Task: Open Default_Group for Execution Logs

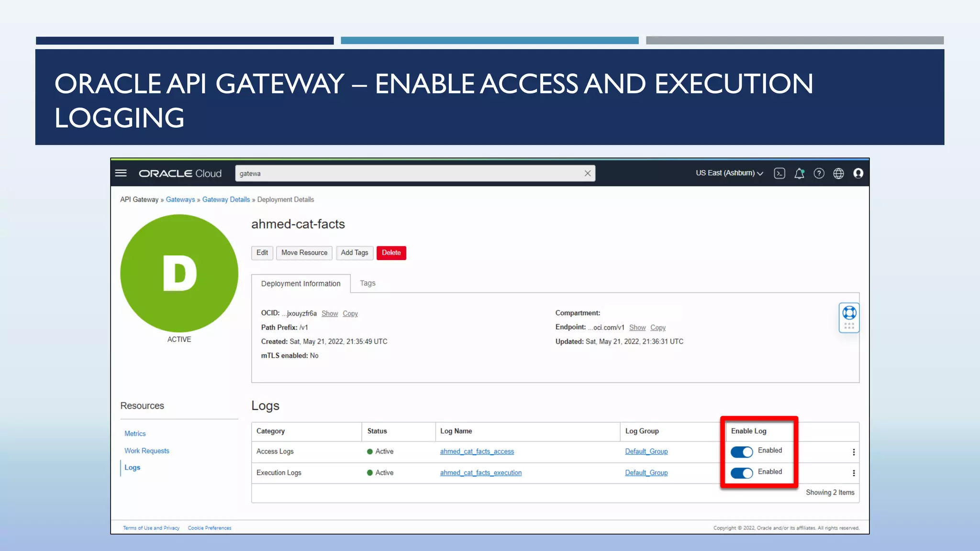Action: pyautogui.click(x=646, y=473)
